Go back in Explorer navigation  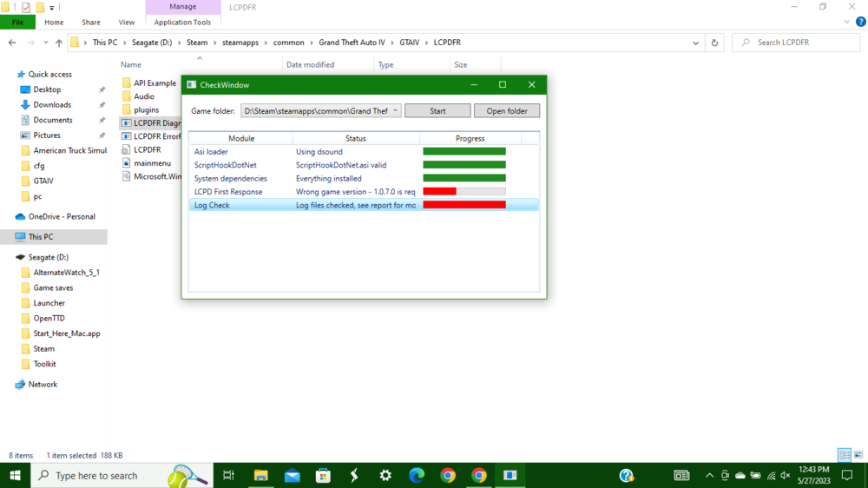pyautogui.click(x=12, y=43)
